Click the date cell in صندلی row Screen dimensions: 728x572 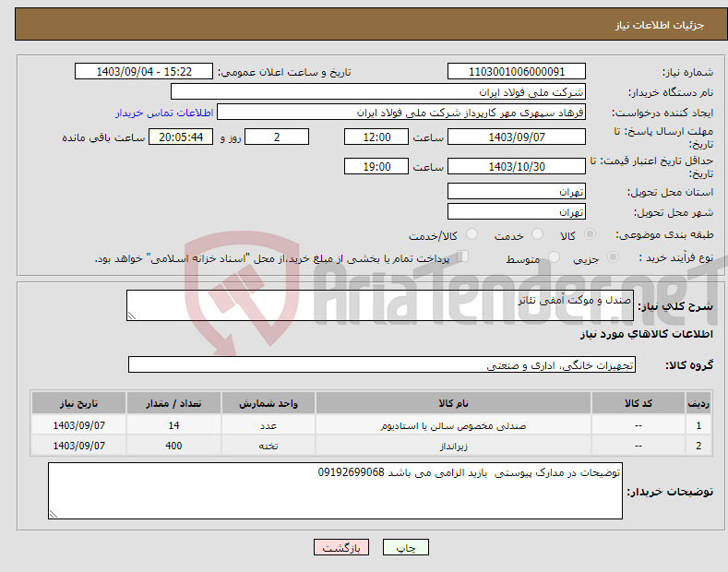[79, 425]
